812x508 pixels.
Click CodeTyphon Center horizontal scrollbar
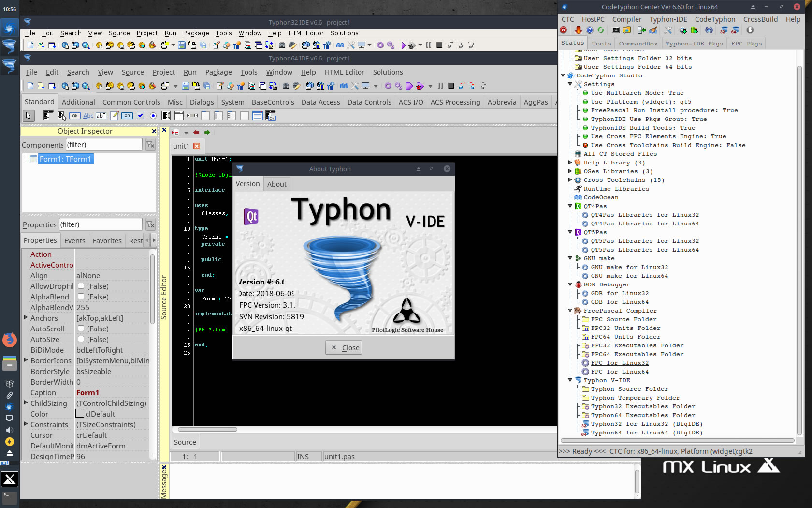[678, 441]
